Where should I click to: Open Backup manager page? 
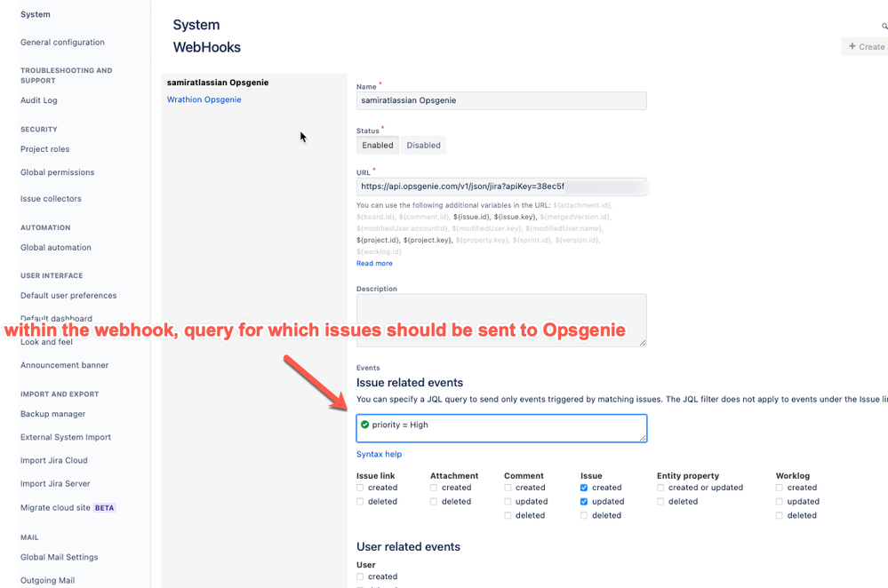52,414
